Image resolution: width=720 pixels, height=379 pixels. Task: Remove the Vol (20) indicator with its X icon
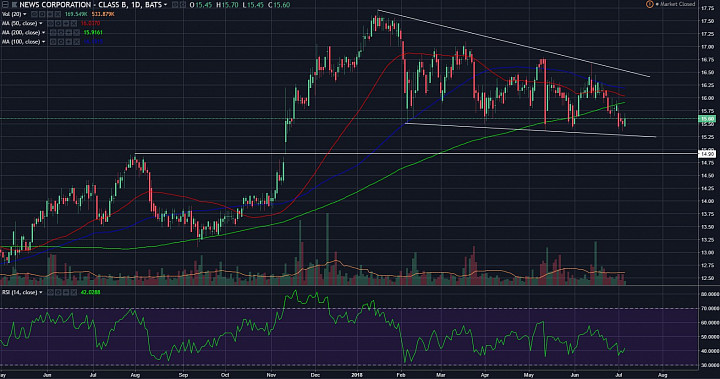click(58, 14)
